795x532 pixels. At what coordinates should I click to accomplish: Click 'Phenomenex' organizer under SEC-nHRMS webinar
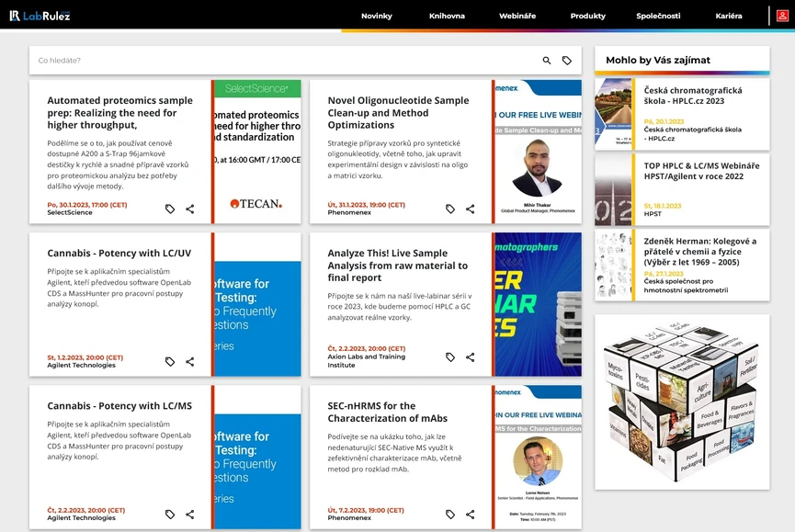[x=349, y=518]
